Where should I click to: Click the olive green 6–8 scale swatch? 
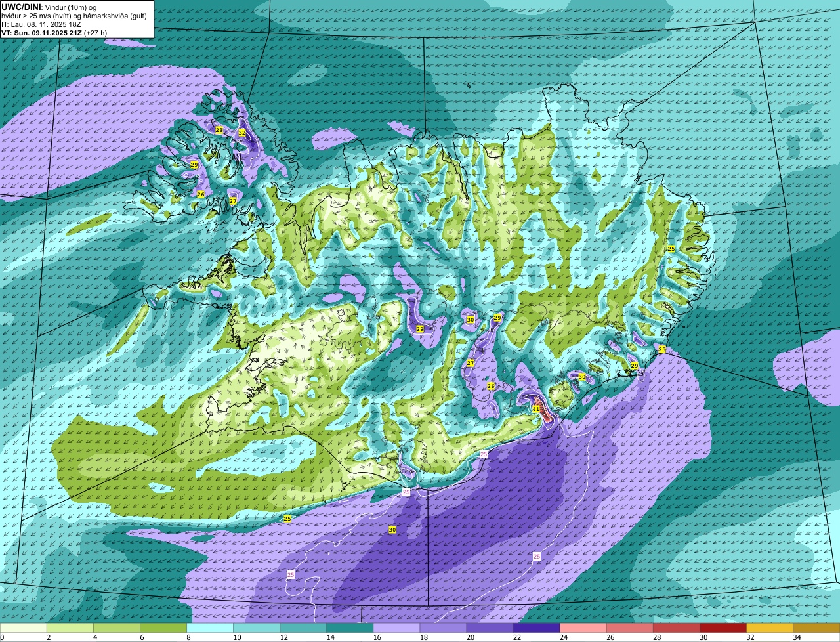163,628
